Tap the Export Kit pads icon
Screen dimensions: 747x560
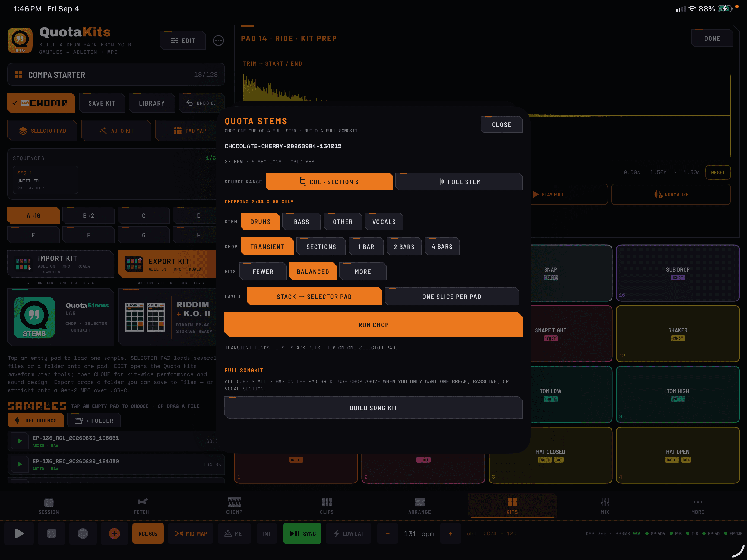[134, 264]
